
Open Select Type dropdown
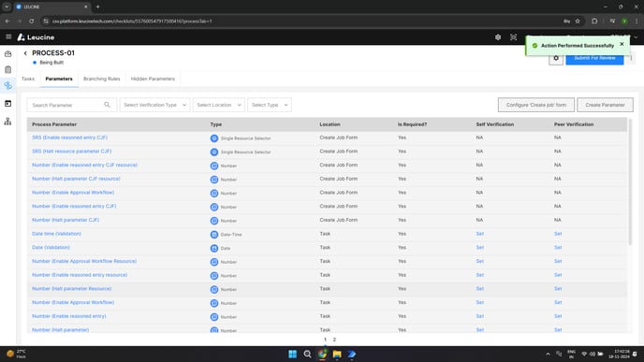tap(270, 105)
